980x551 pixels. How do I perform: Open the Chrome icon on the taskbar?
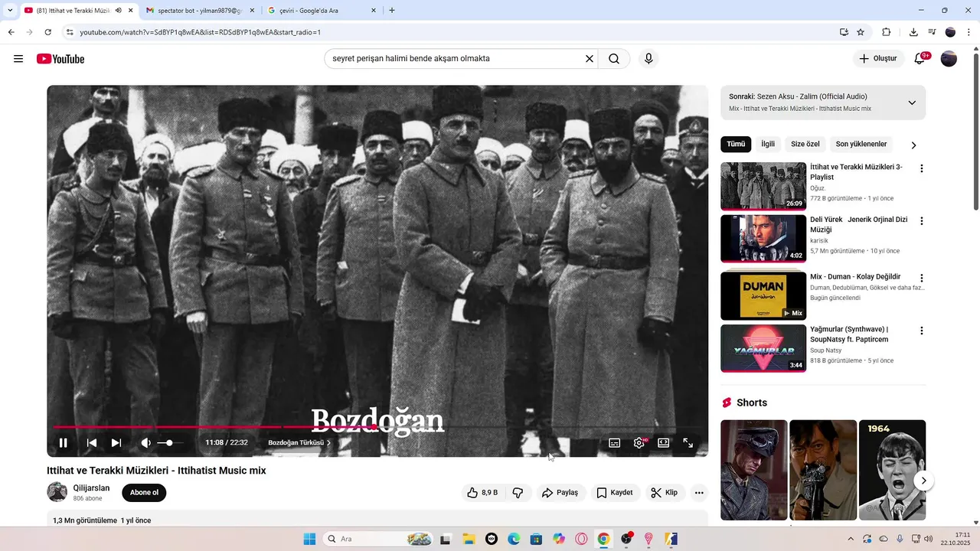coord(604,539)
